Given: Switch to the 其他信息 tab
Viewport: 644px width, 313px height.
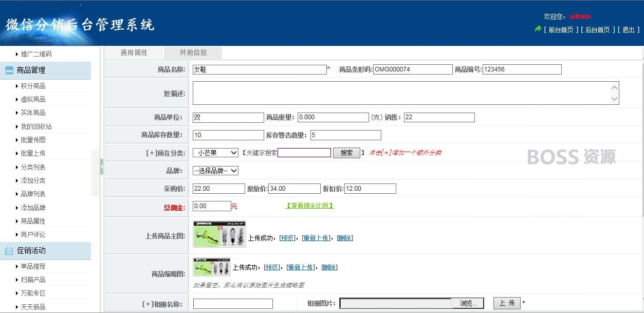Looking at the screenshot, I should [x=193, y=52].
